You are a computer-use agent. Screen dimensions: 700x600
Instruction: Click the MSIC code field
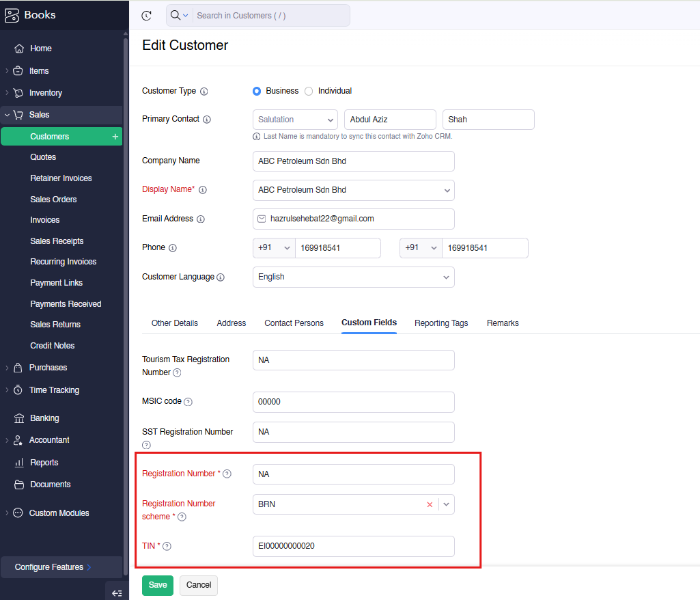[x=354, y=402]
